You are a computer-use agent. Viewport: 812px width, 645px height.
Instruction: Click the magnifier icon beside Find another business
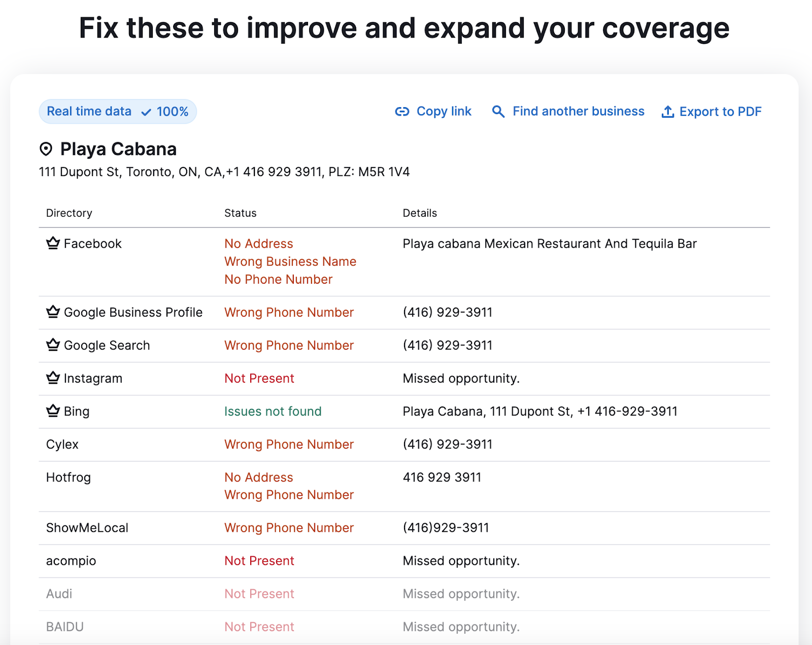[498, 111]
